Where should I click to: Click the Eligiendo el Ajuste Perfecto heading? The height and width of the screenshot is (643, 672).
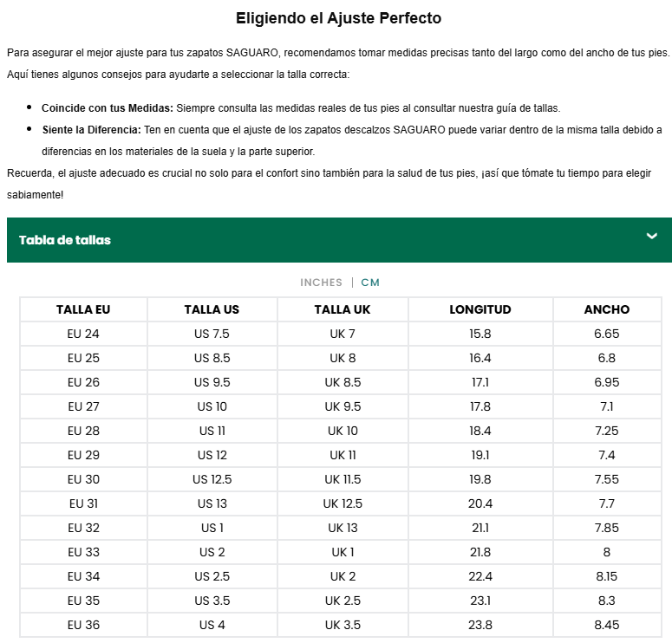(338, 18)
